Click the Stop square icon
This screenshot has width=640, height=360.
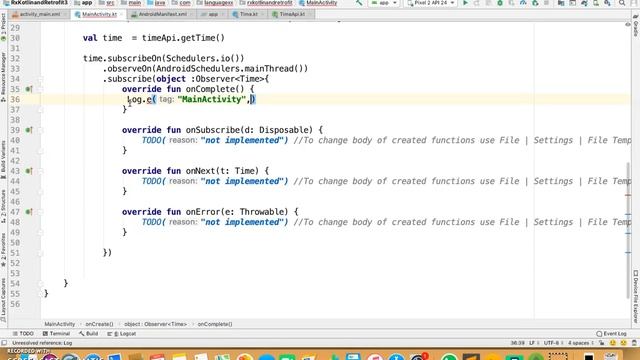[x=546, y=3]
